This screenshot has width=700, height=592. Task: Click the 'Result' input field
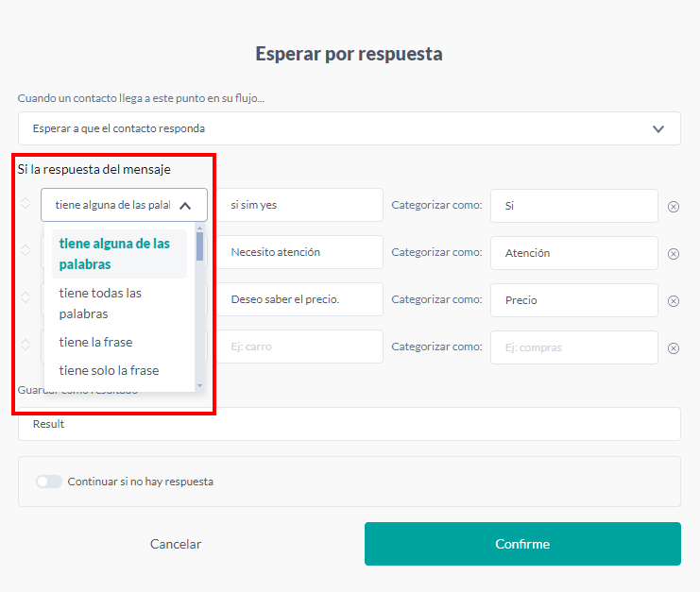[349, 424]
